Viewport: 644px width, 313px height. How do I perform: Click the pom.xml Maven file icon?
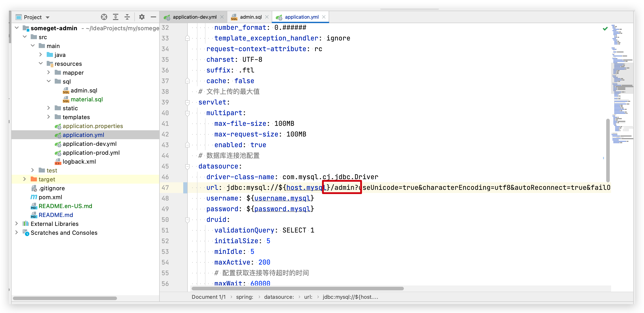[x=34, y=197]
